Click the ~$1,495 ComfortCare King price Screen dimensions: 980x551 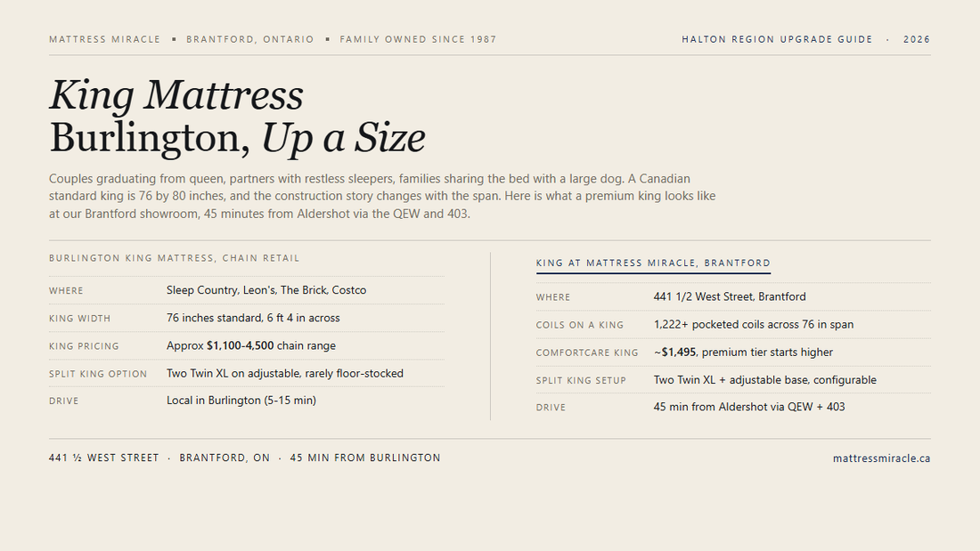(x=674, y=352)
